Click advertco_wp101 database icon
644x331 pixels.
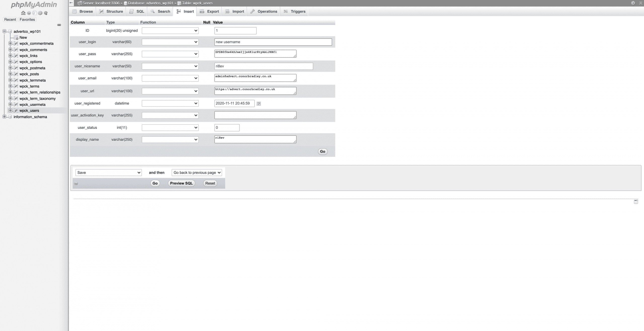click(10, 31)
